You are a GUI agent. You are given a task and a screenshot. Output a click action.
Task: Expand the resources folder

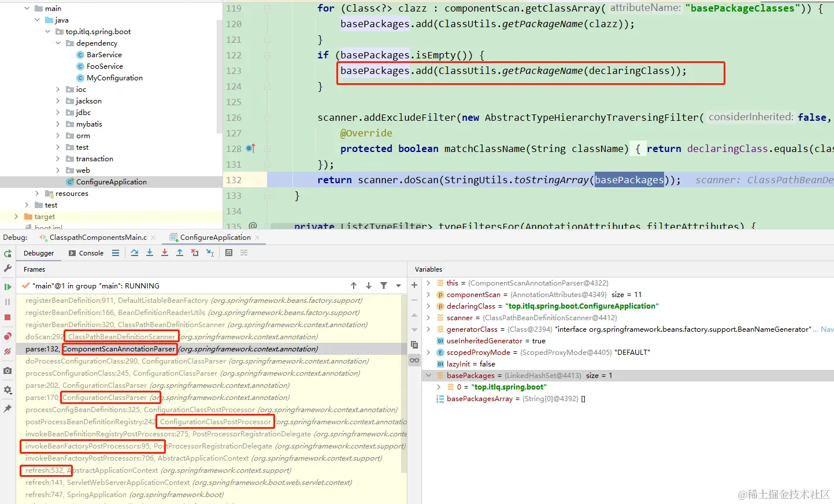37,194
